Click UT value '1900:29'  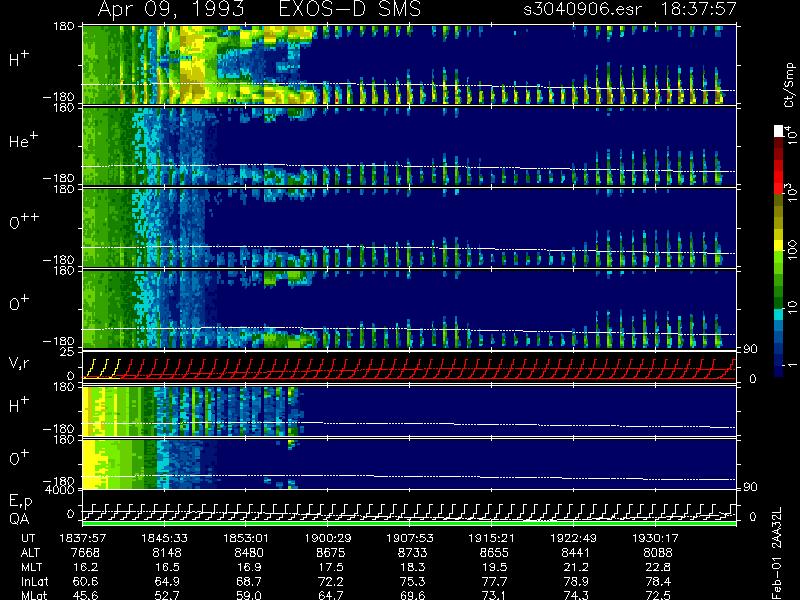click(x=328, y=538)
